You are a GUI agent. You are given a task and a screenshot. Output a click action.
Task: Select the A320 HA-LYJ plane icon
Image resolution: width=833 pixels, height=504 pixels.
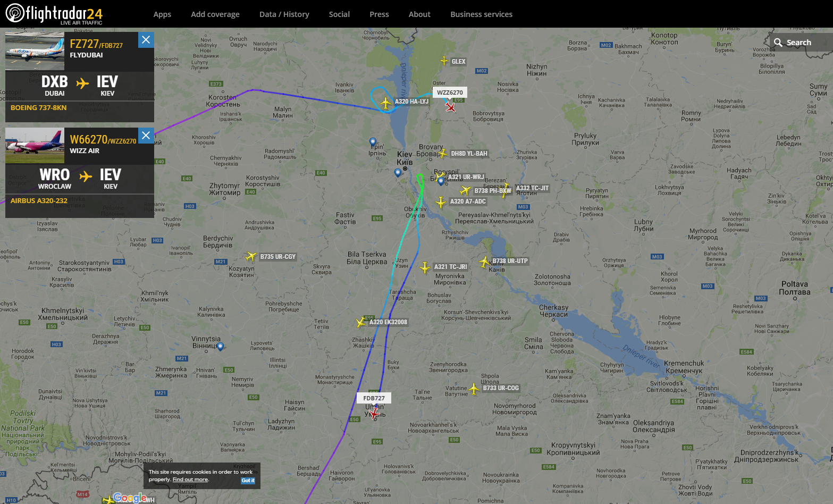[x=386, y=102]
